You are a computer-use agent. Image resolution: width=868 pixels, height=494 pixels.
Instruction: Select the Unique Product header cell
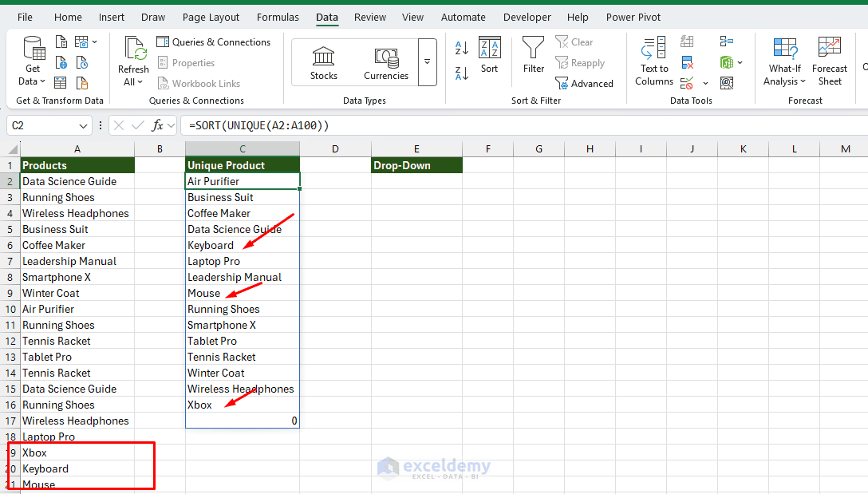[243, 165]
